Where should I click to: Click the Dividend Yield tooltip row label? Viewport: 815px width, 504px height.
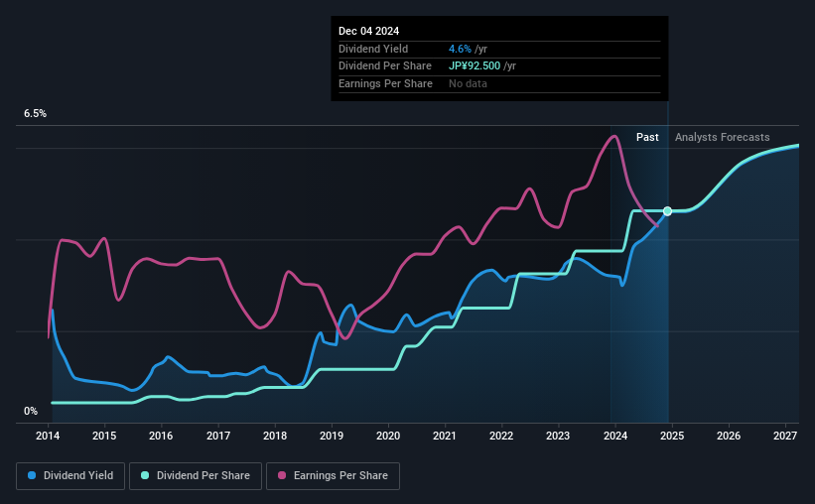pos(372,49)
